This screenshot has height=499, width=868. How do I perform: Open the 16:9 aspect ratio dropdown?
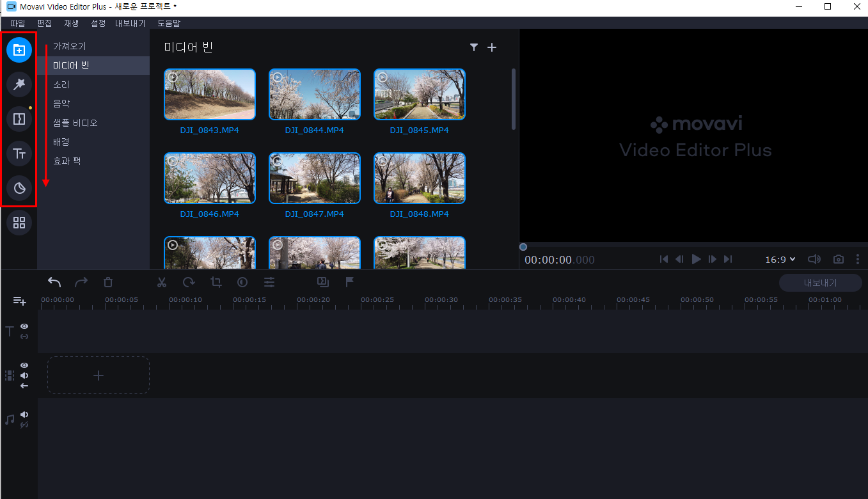(x=780, y=260)
